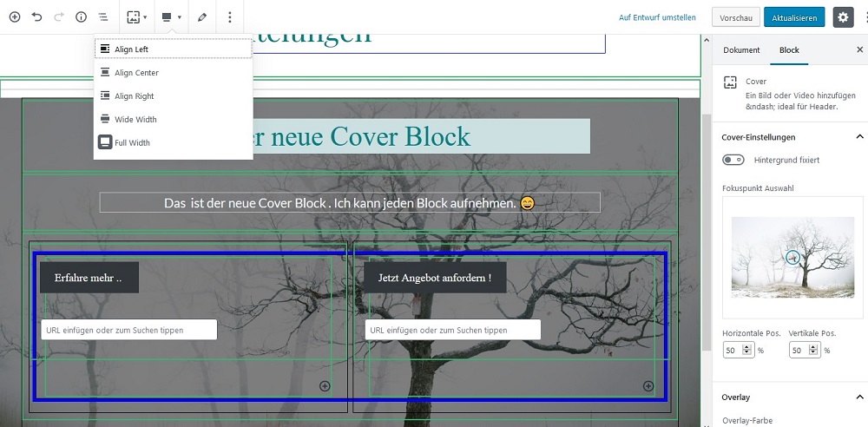The image size is (868, 427).
Task: Open more options three-dot menu
Action: click(x=229, y=17)
